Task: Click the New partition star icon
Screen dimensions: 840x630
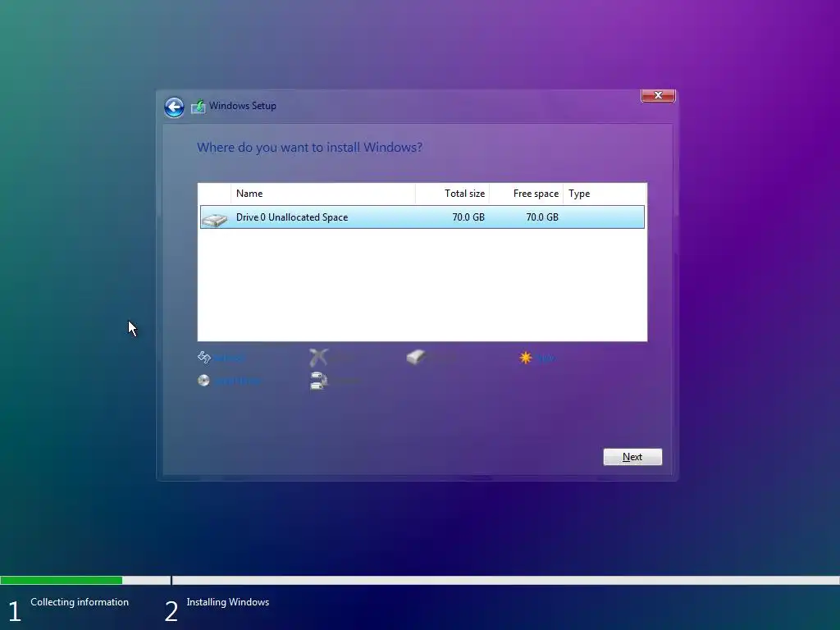Action: pos(526,358)
